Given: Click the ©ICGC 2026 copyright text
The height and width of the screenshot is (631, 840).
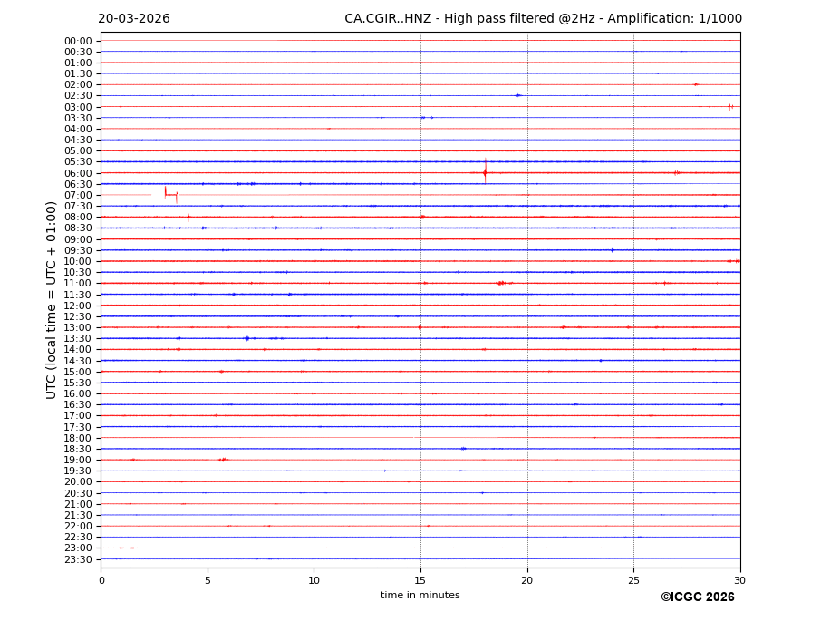Looking at the screenshot, I should click(697, 597).
